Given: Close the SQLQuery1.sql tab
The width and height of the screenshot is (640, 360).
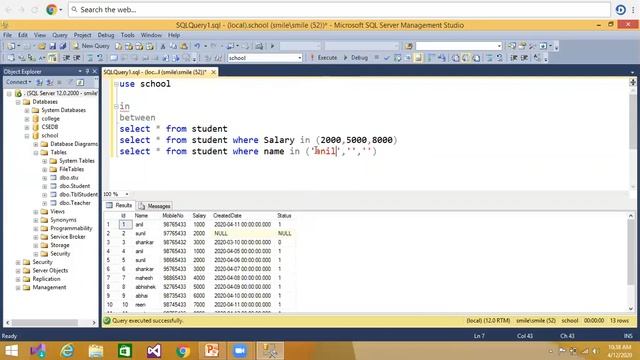Looking at the screenshot, I should point(213,72).
